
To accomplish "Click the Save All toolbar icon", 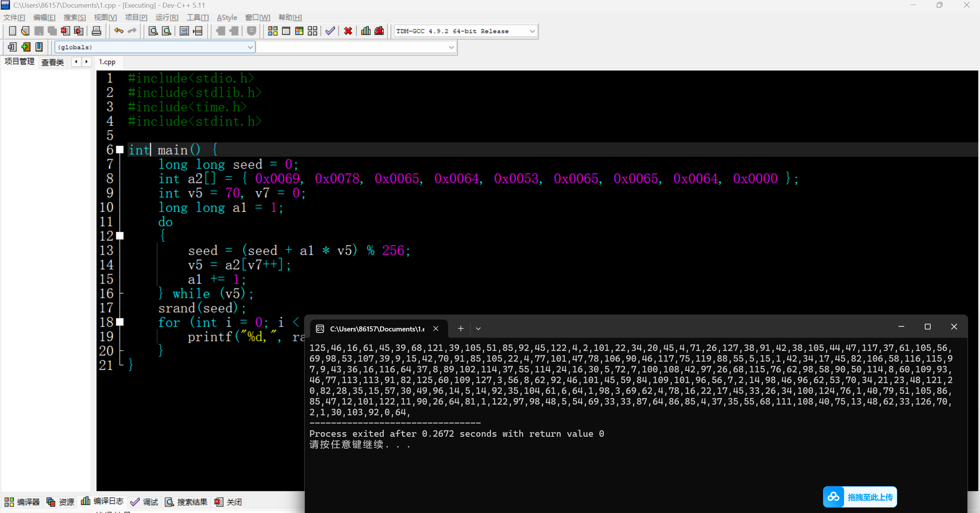I will point(52,31).
